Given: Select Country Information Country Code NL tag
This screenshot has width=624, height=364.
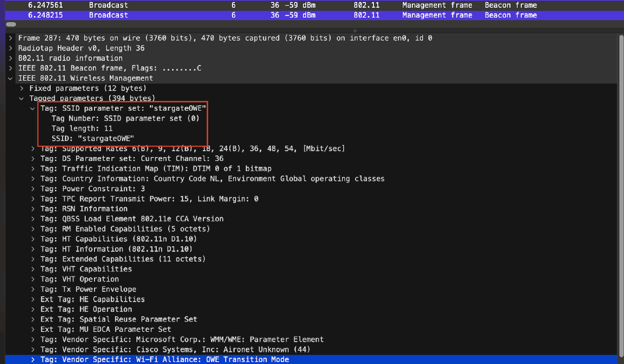Looking at the screenshot, I should point(212,179).
